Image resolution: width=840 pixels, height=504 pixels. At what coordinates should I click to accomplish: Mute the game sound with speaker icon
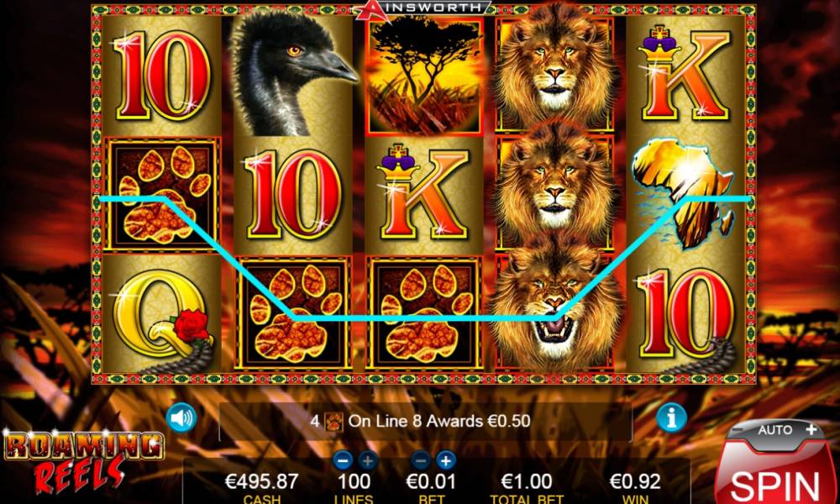[181, 417]
